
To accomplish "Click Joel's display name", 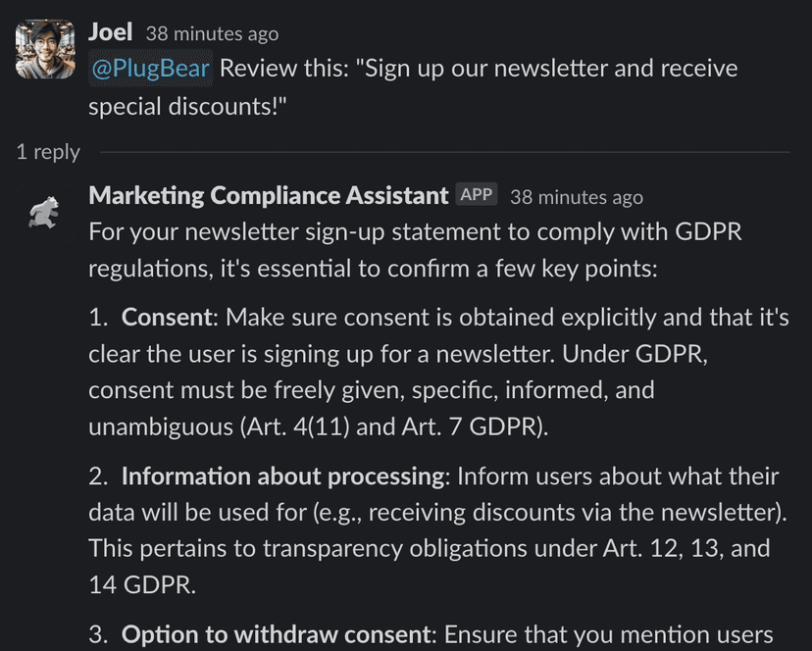I will click(110, 31).
